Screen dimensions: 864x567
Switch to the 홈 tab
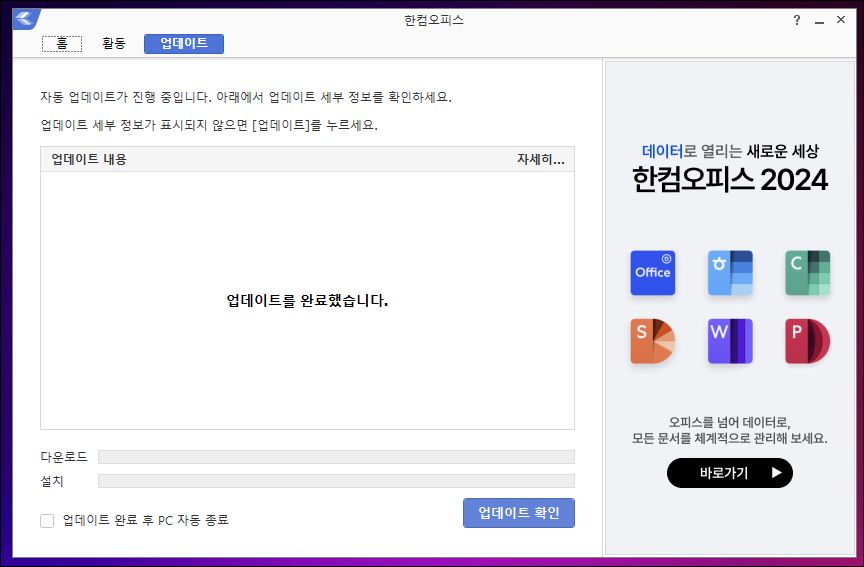click(62, 44)
